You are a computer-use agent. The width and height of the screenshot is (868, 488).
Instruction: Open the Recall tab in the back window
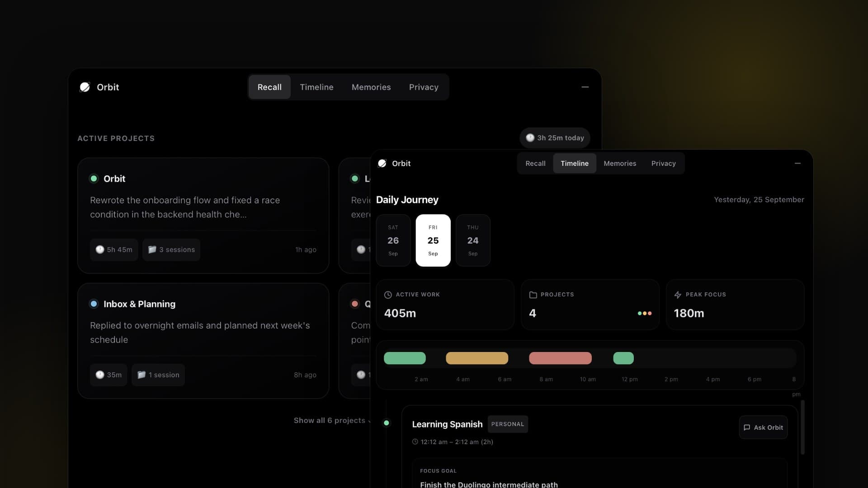(x=269, y=87)
